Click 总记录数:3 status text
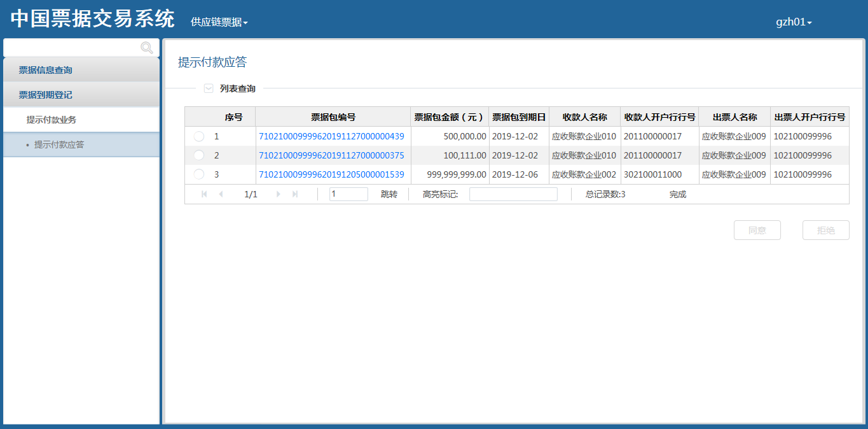 coord(605,194)
